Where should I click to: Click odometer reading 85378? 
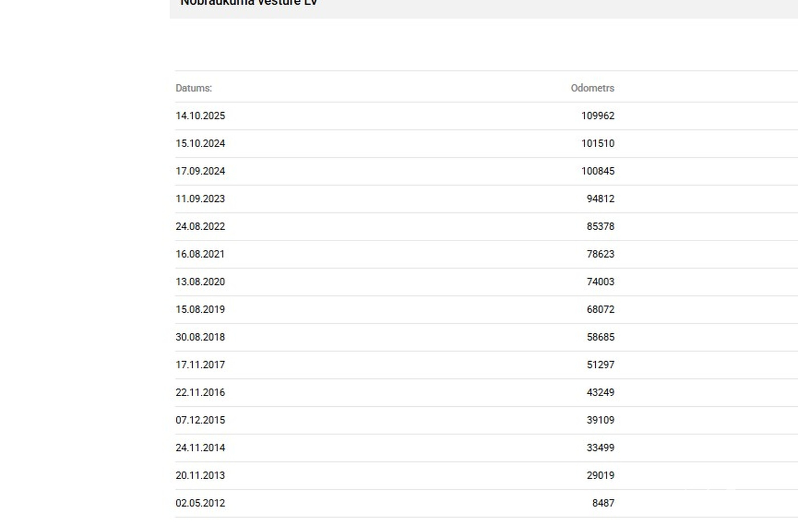point(600,226)
